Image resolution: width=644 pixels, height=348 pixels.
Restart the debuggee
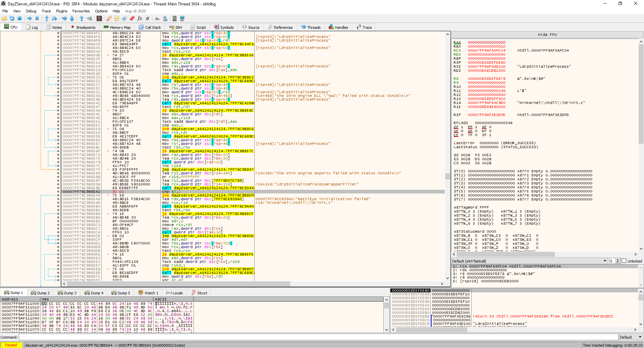click(x=12, y=18)
